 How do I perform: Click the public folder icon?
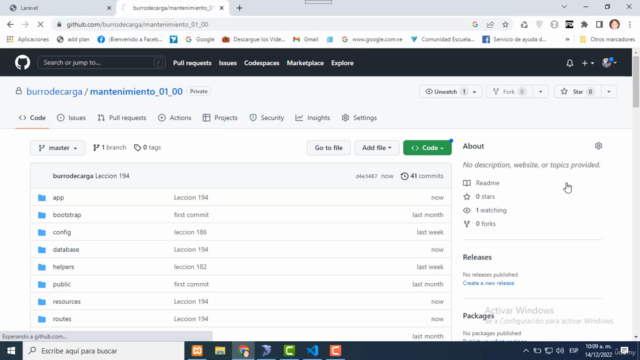pos(42,284)
